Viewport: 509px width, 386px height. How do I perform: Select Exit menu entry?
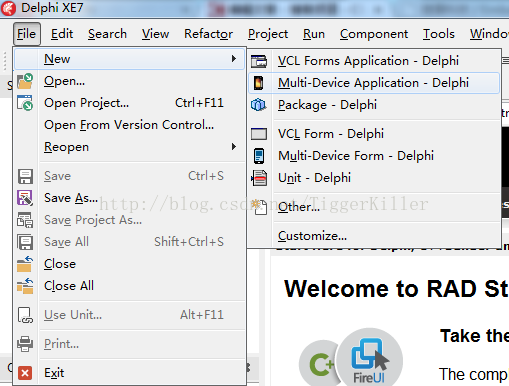click(130, 373)
